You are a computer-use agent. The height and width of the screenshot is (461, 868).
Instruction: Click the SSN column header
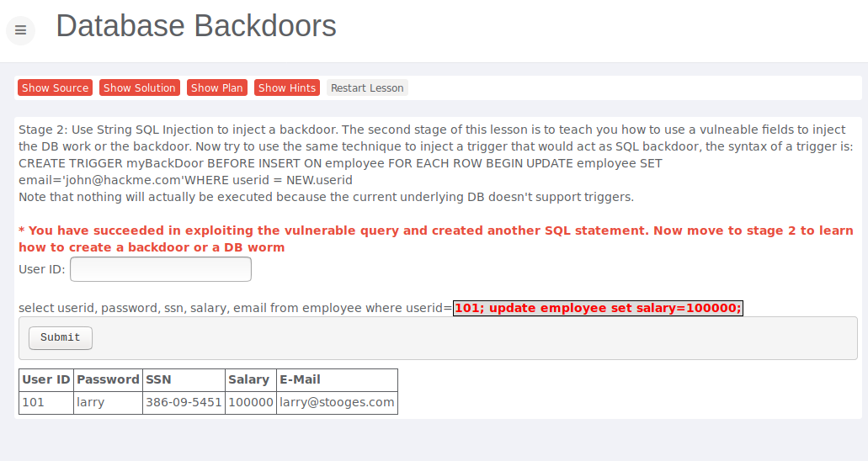pyautogui.click(x=158, y=379)
